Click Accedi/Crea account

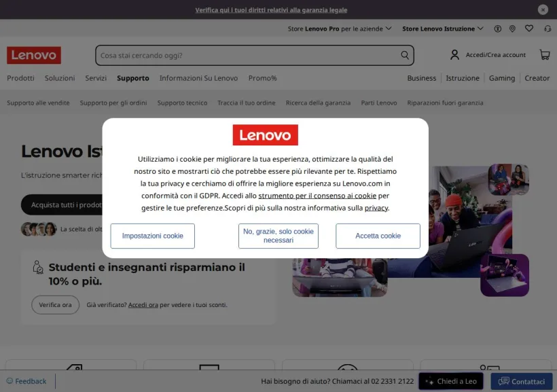496,55
